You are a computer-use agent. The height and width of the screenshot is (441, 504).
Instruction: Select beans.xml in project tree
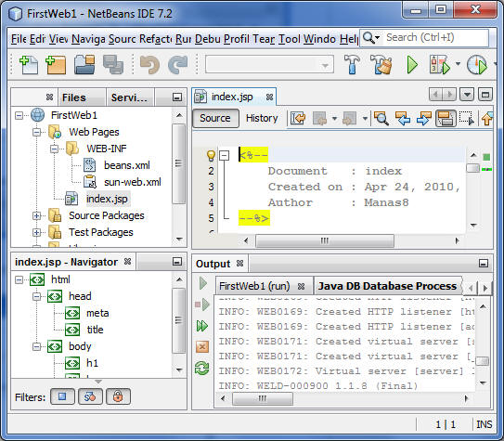(x=127, y=165)
